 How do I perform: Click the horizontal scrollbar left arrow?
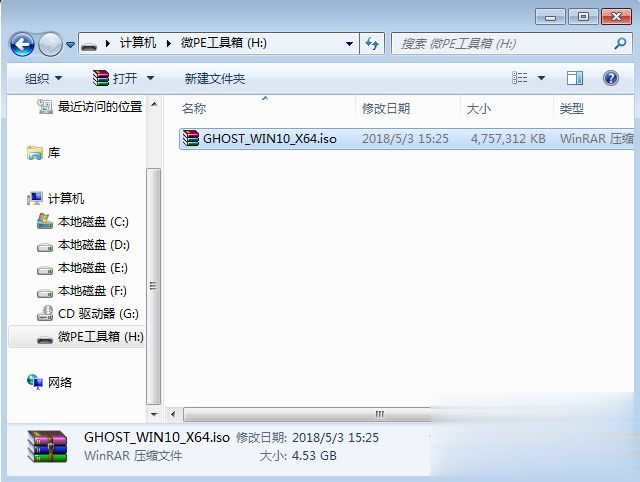(x=173, y=415)
